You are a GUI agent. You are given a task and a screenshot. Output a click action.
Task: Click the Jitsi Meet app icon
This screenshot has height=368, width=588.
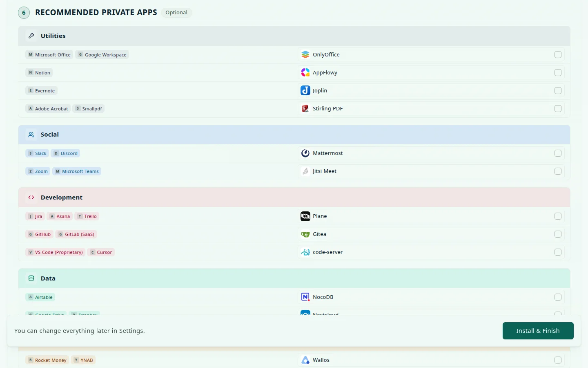[305, 171]
